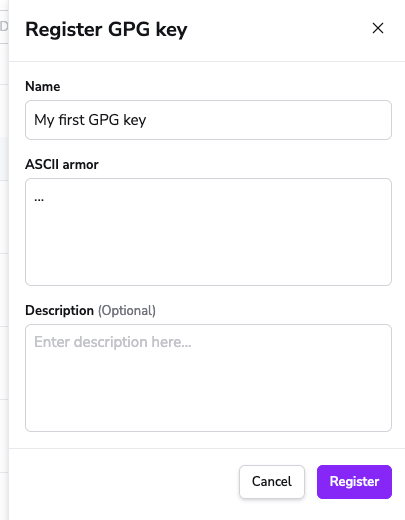Image resolution: width=405 pixels, height=520 pixels.
Task: Click 'Enter description here...' placeholder
Action: tap(113, 342)
